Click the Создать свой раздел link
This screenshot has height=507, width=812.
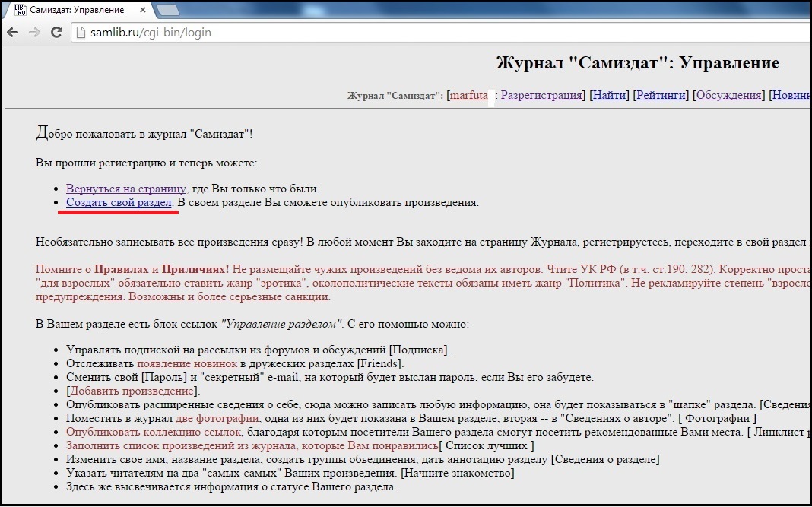119,203
